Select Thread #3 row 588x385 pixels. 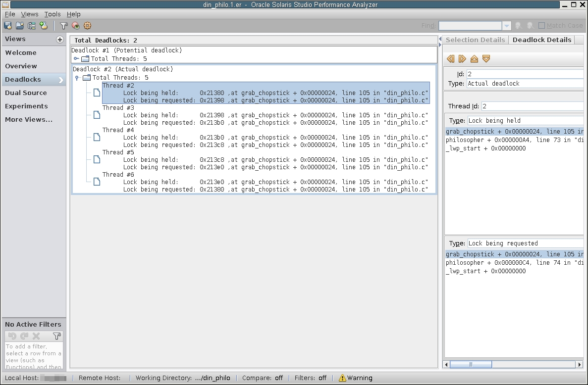click(266, 115)
